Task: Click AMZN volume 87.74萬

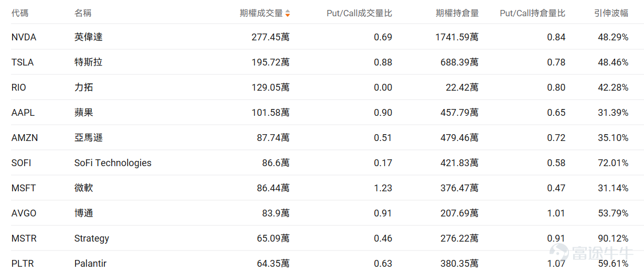Action: pos(273,138)
